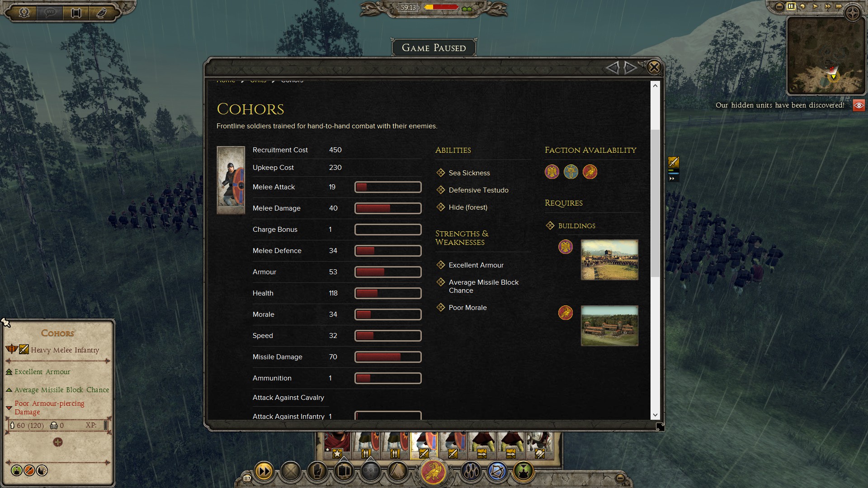868x488 pixels.
Task: Close the encyclopedia window
Action: point(654,67)
